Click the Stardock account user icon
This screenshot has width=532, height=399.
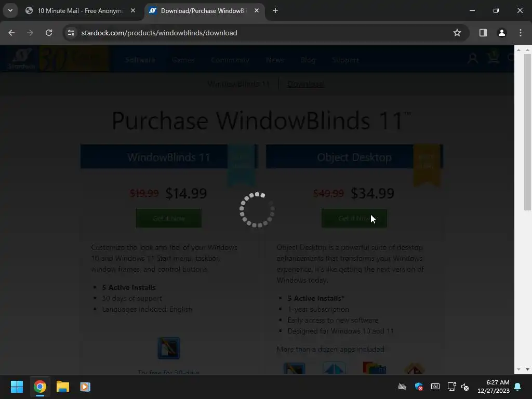pos(473,58)
